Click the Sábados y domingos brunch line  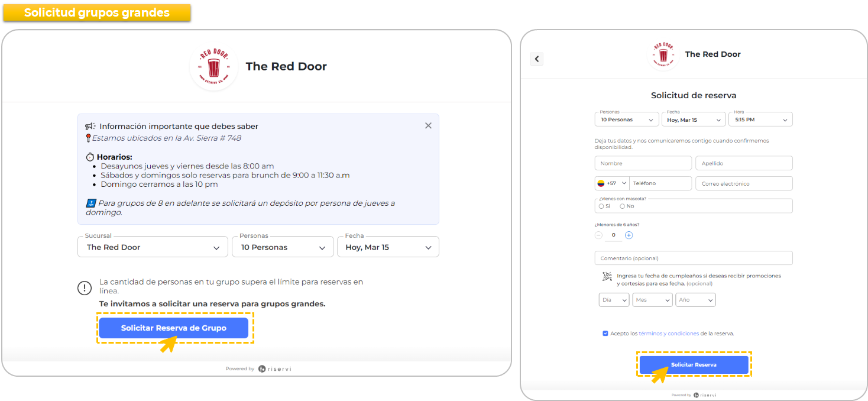pyautogui.click(x=225, y=175)
